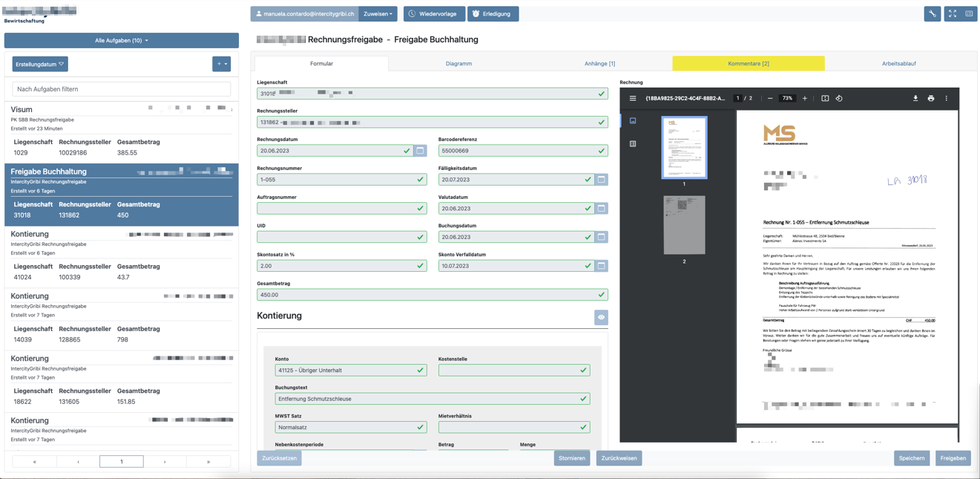Open the Alle Aufgaben (10) dropdown
The width and height of the screenshot is (980, 479).
(122, 40)
